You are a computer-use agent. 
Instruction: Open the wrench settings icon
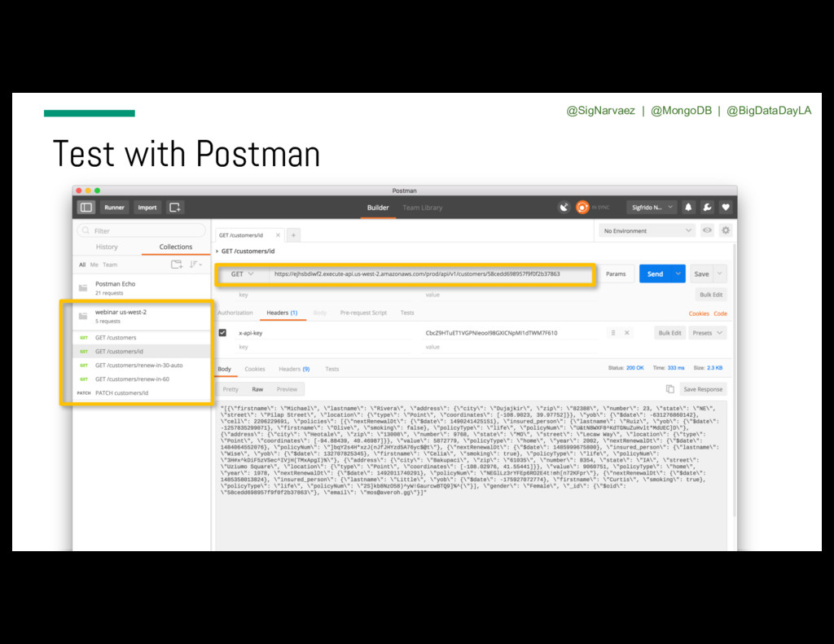pos(707,208)
